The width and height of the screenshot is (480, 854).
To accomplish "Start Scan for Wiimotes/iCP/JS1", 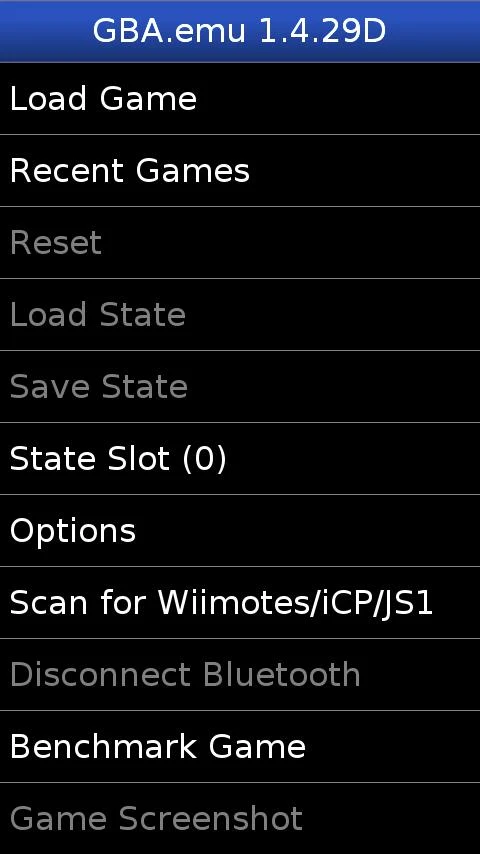I will [240, 602].
